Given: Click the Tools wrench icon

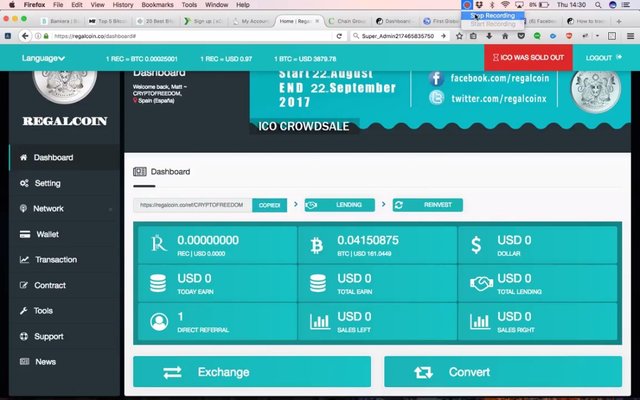Looking at the screenshot, I should [23, 311].
